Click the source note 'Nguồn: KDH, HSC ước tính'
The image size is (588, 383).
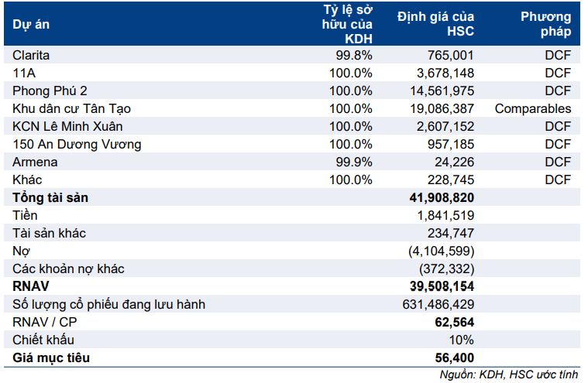508,374
